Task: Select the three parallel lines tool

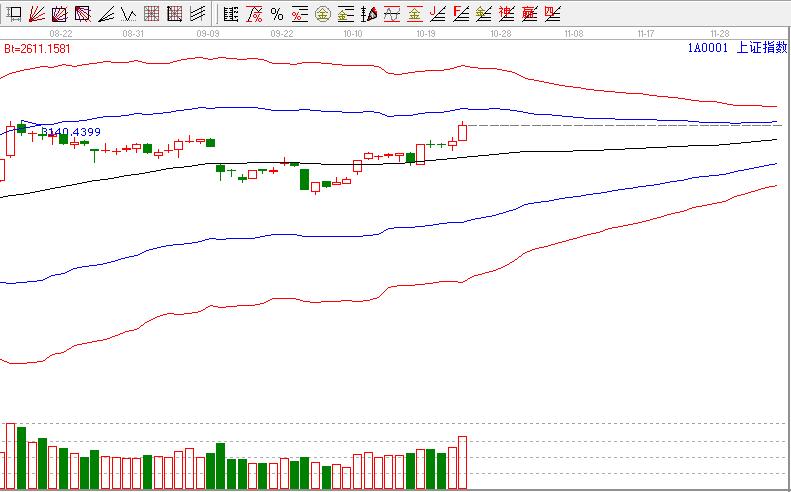Action: click(198, 14)
